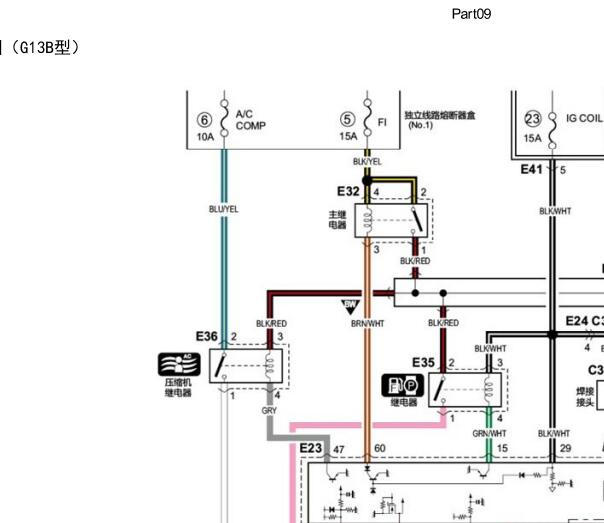Image resolution: width=604 pixels, height=523 pixels.
Task: Click the circled fuse number 5
Action: [x=347, y=119]
